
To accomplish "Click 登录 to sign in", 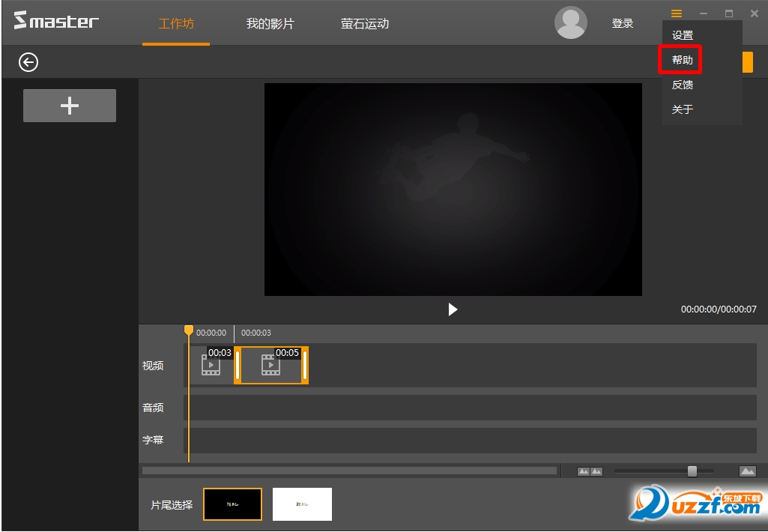I will pyautogui.click(x=623, y=23).
